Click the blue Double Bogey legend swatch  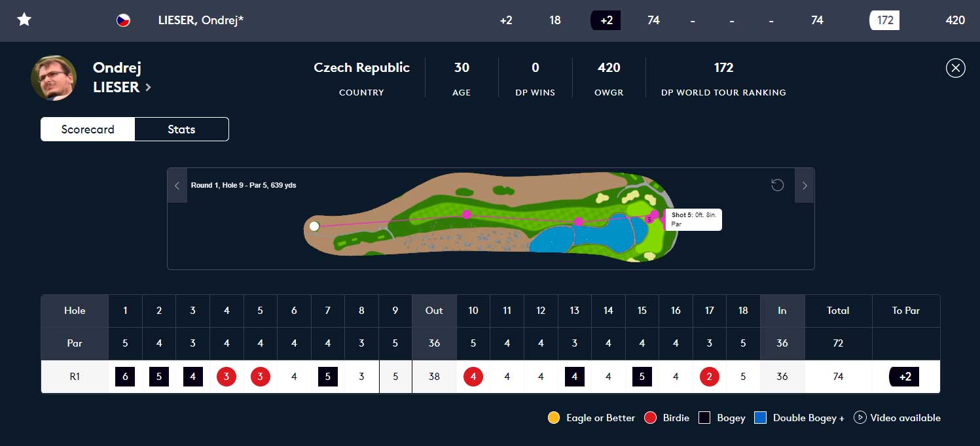coord(760,417)
